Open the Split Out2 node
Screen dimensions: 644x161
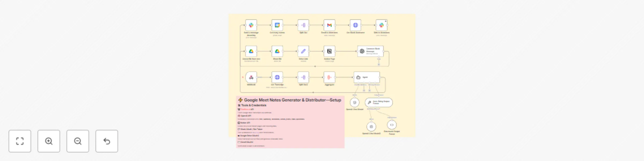coord(303,77)
